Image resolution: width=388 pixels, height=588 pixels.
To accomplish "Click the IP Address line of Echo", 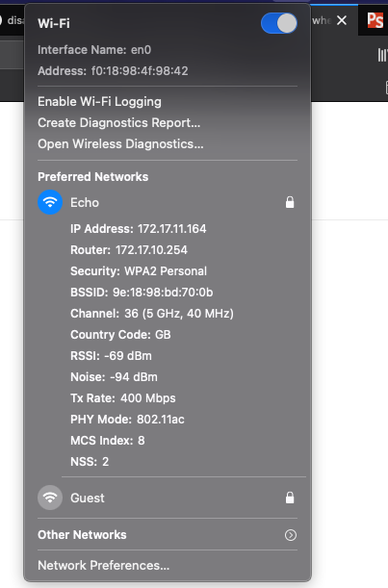I will 138,229.
